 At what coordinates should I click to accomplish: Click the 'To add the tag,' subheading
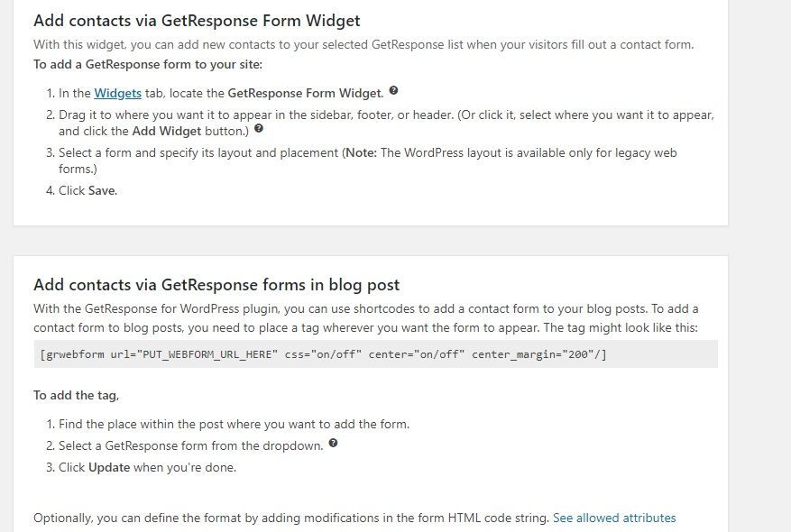(x=76, y=395)
